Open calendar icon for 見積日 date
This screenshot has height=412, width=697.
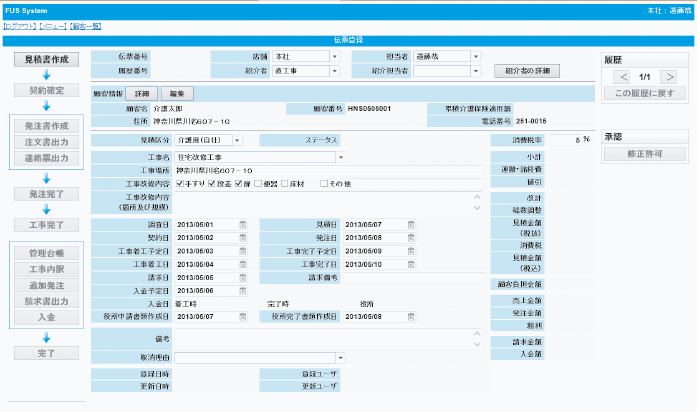tap(411, 224)
